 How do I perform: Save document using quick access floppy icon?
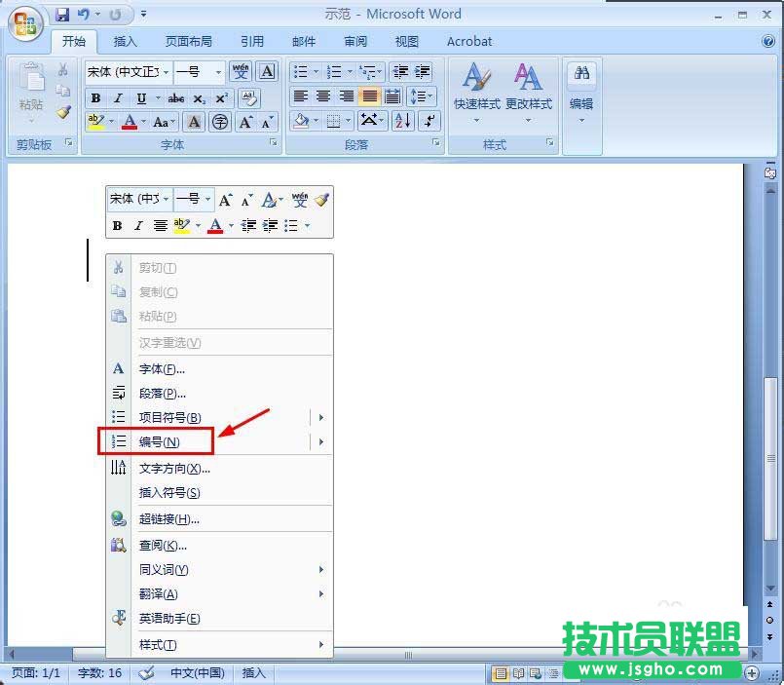click(x=62, y=15)
